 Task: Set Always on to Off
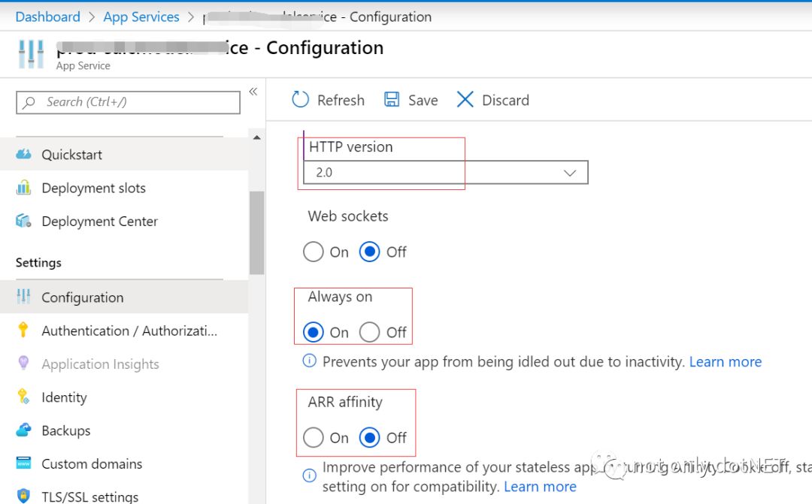[x=369, y=332]
